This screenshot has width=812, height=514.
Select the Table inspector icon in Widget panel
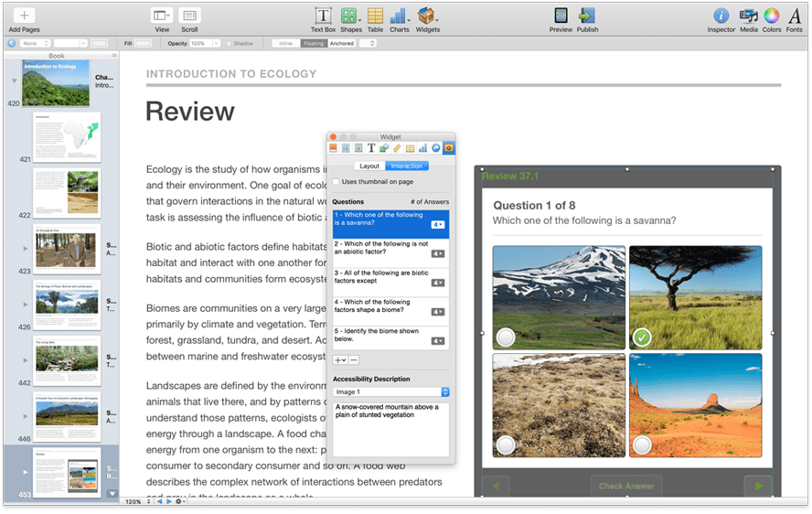coord(410,148)
